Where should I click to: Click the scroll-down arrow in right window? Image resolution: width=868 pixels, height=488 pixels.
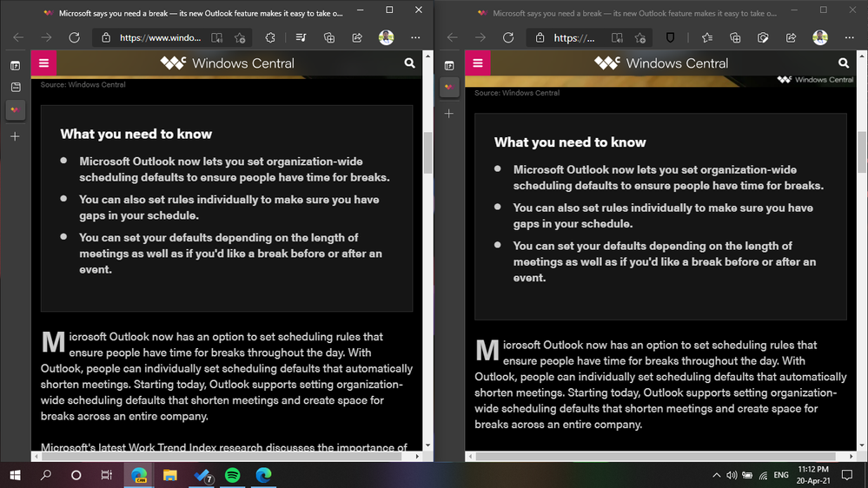tap(862, 445)
